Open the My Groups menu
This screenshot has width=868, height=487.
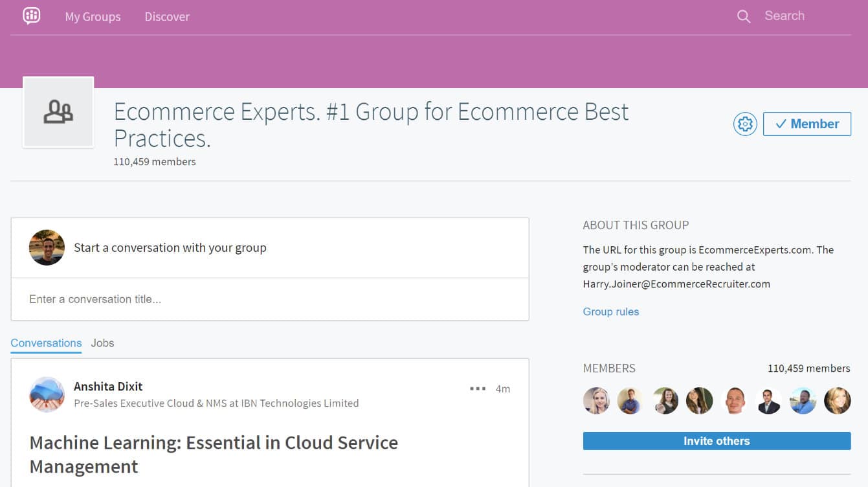[93, 16]
